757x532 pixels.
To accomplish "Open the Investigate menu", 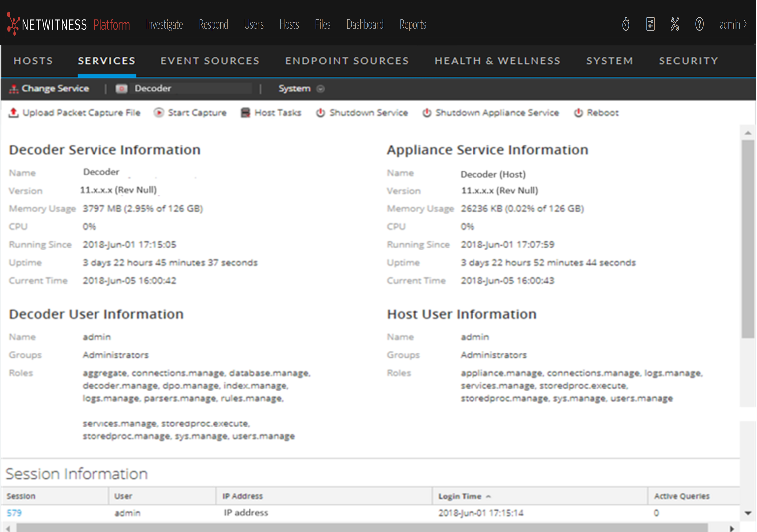I will click(x=164, y=25).
